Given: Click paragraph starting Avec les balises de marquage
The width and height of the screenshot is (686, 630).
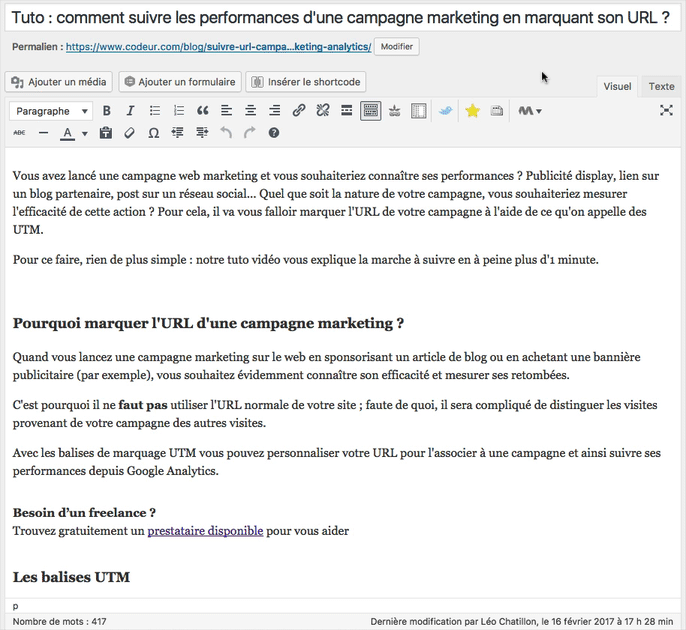Looking at the screenshot, I should pos(336,462).
